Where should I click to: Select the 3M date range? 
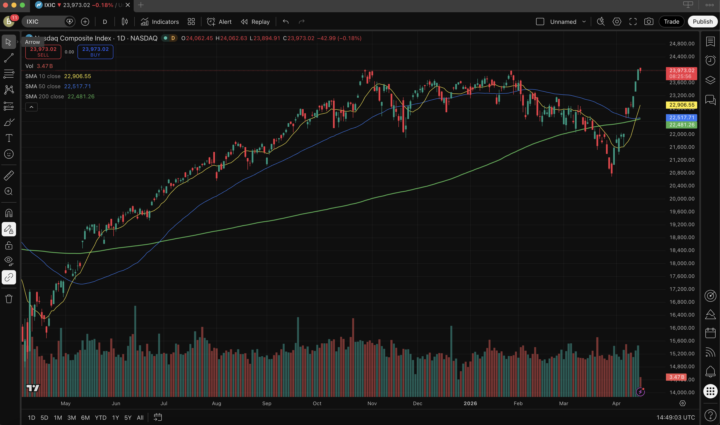click(72, 418)
